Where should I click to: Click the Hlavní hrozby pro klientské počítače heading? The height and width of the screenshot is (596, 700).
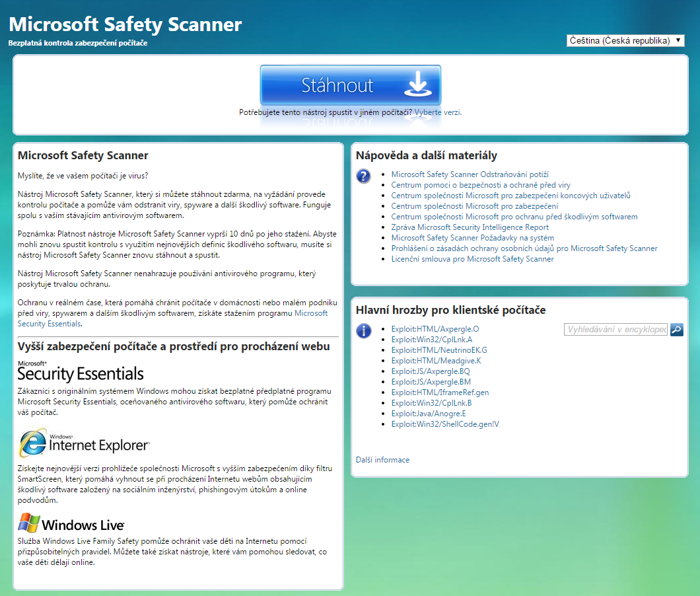[x=450, y=310]
